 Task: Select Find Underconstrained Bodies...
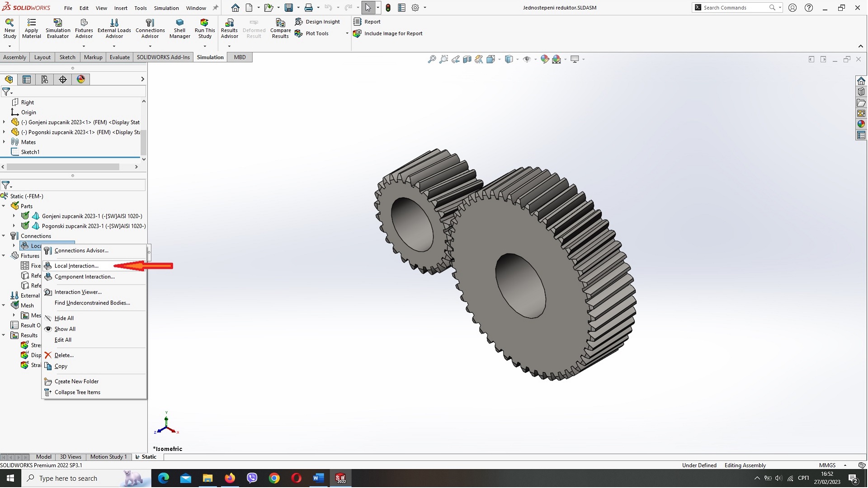pos(94,303)
